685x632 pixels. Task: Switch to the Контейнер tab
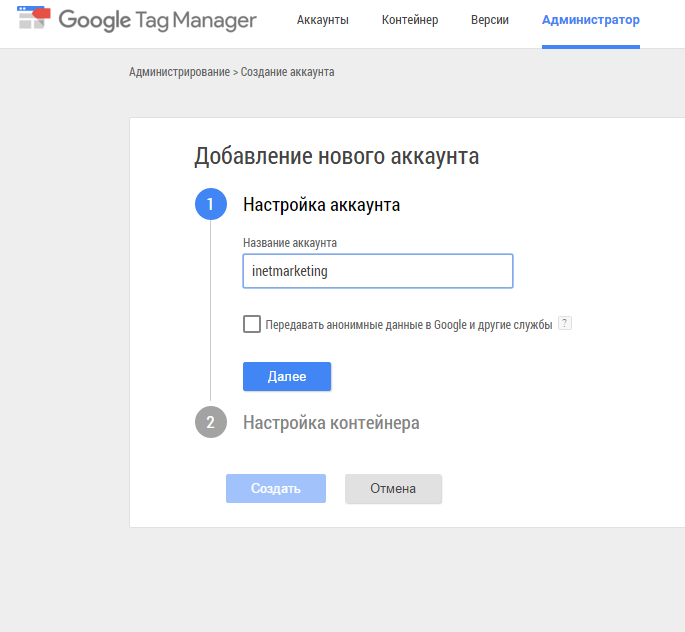410,20
